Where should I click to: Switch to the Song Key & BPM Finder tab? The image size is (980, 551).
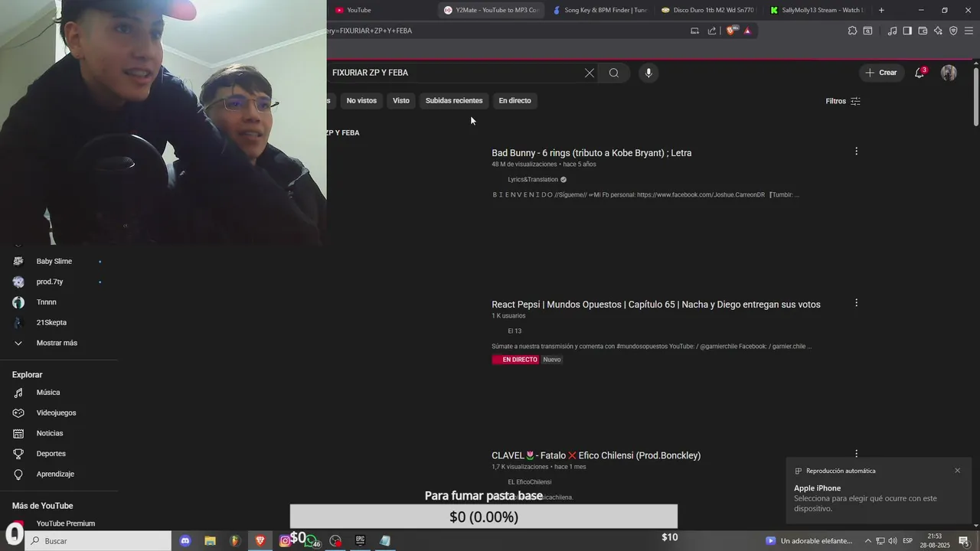pos(600,10)
